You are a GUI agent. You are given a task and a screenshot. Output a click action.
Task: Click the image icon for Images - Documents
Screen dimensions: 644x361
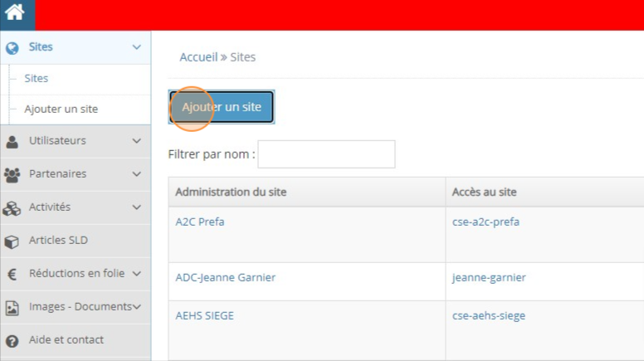pos(12,307)
